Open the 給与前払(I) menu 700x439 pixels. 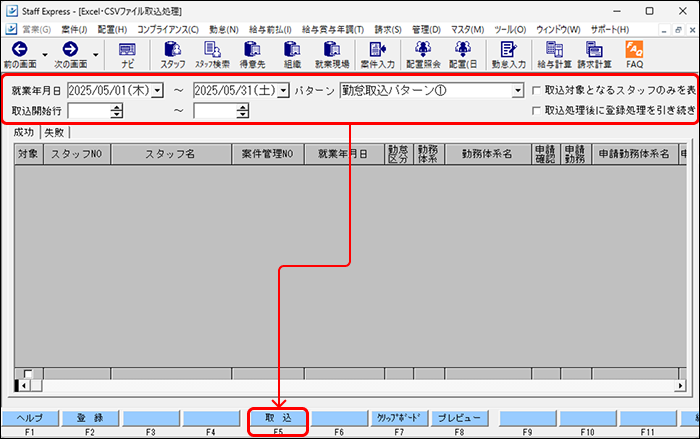(x=270, y=29)
